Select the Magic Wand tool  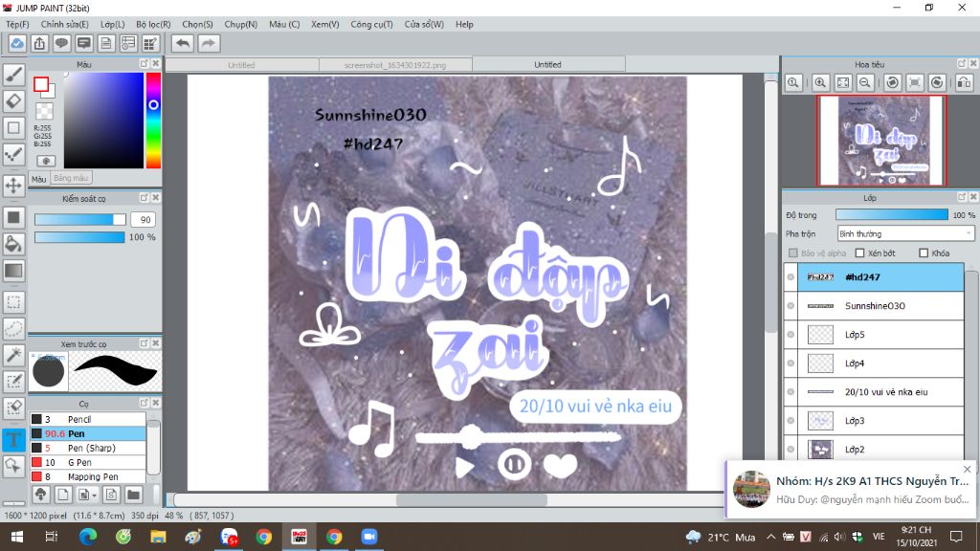(13, 356)
